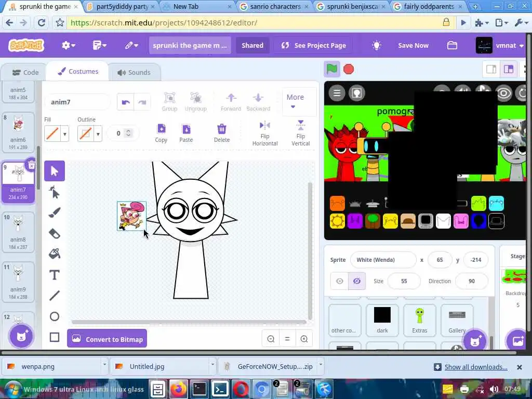Screen dimensions: 532x399
Task: Switch to sanrio characters browser tab
Action: (274, 6)
